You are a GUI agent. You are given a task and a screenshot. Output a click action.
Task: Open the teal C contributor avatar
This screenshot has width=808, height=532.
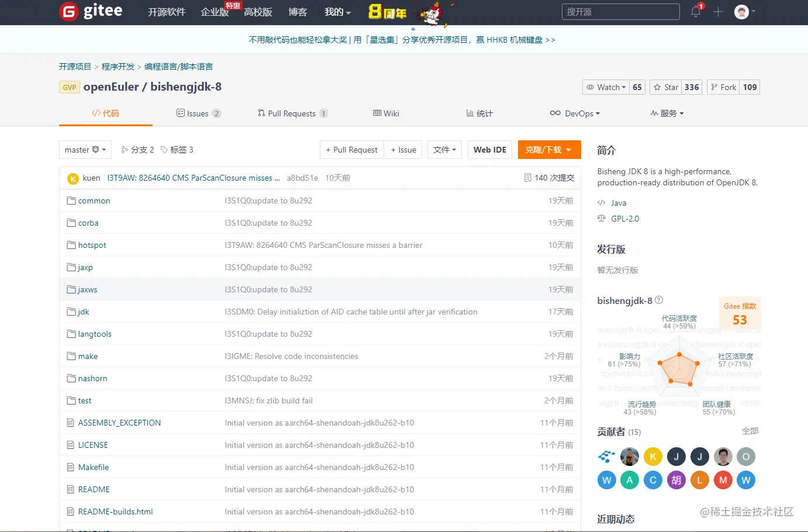pos(653,480)
